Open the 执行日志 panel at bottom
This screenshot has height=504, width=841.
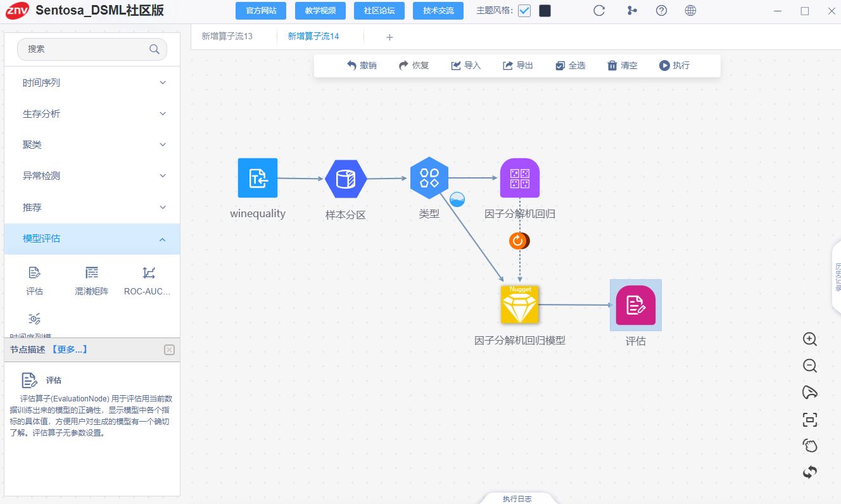[517, 498]
